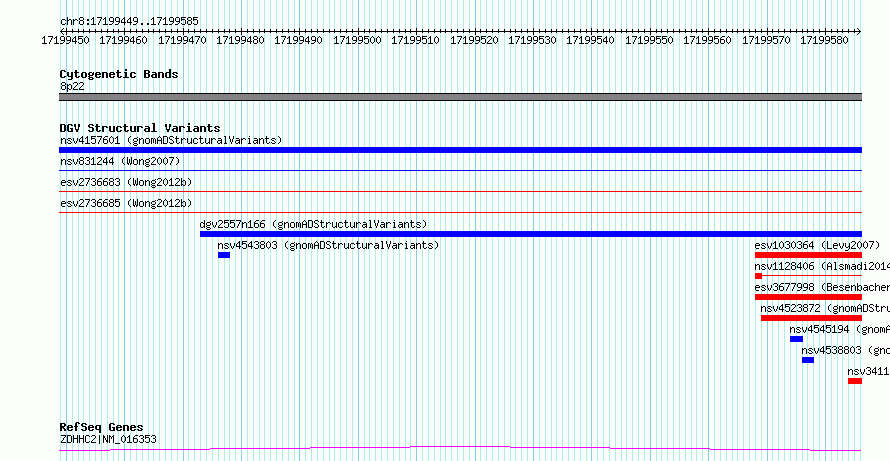Click the small blue nsv4543803 variant block
The image size is (890, 461).
pyautogui.click(x=224, y=255)
